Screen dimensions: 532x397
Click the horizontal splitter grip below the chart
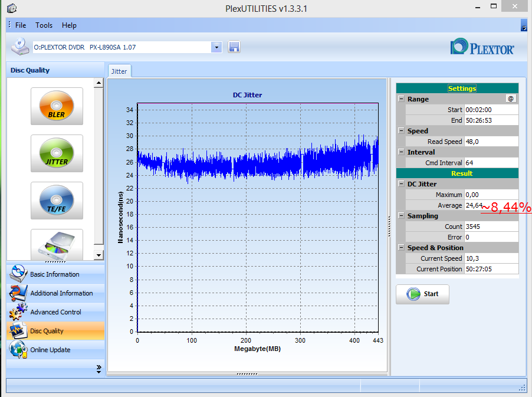(247, 374)
